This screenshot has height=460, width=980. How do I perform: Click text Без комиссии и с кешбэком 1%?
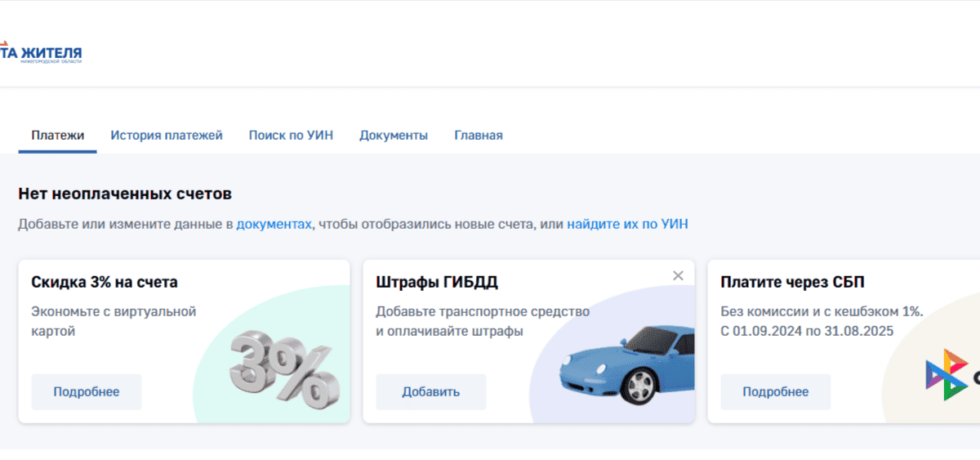tap(822, 311)
